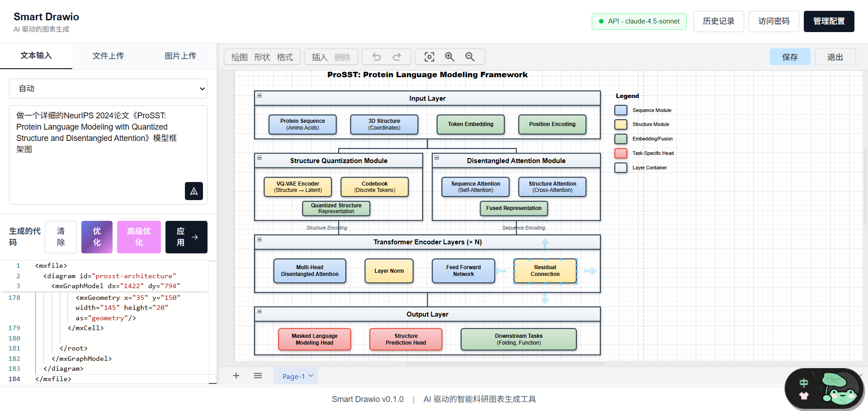868x411 pixels.
Task: Click into the prompt text input area
Action: click(x=108, y=155)
